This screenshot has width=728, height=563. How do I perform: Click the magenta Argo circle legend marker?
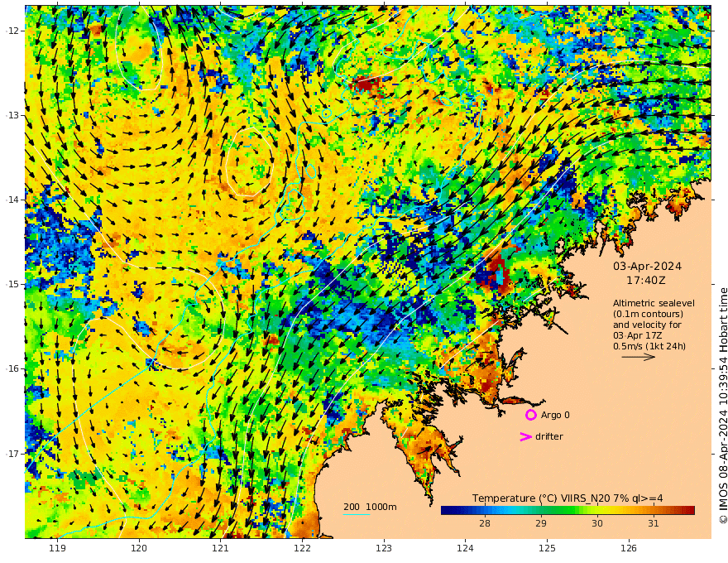coord(530,415)
